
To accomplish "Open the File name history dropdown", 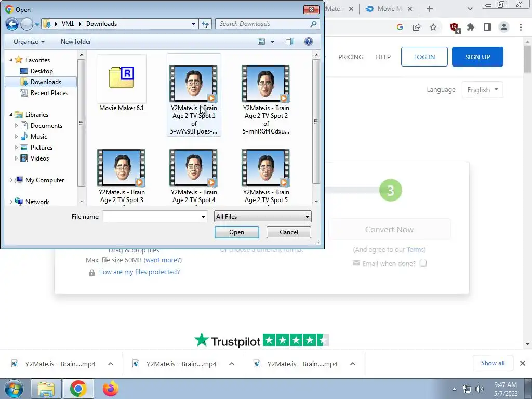I will pyautogui.click(x=203, y=217).
